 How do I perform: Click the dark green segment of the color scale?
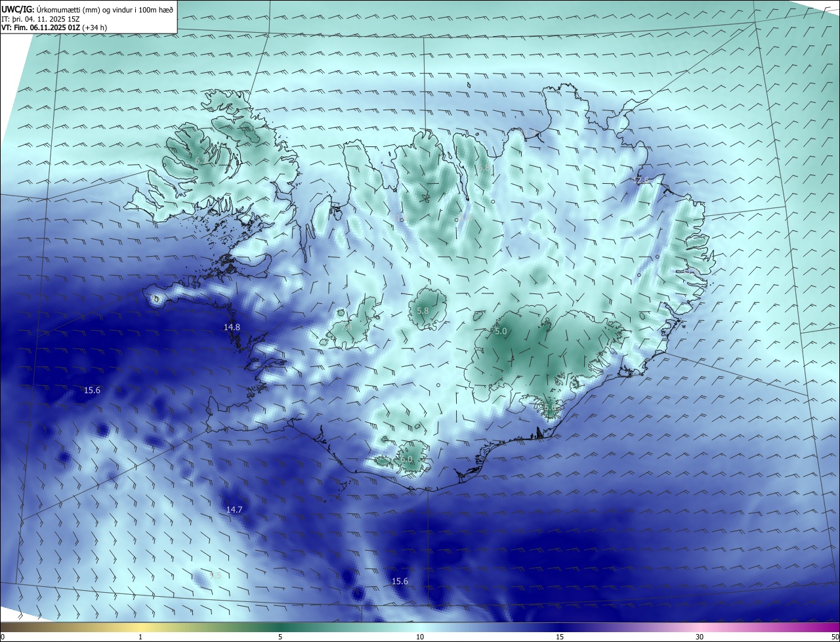tap(280, 627)
